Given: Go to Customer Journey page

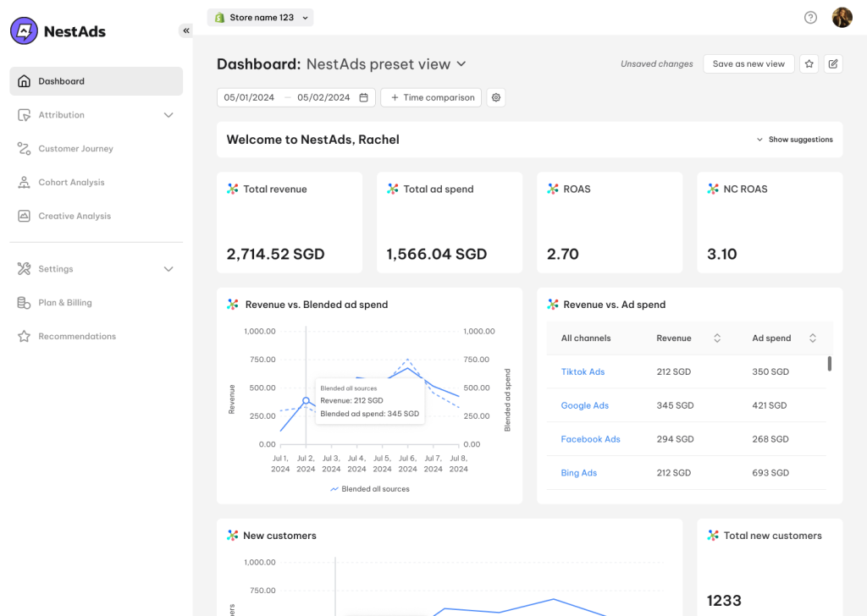Looking at the screenshot, I should 75,149.
